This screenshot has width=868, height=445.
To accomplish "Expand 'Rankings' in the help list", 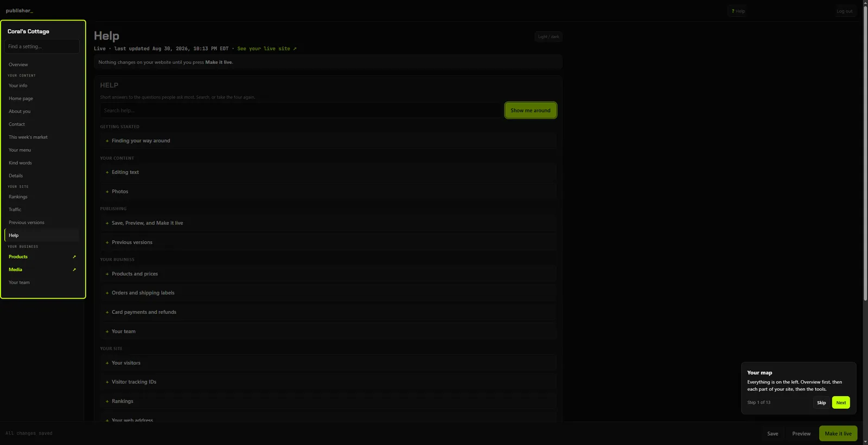I will [328, 402].
